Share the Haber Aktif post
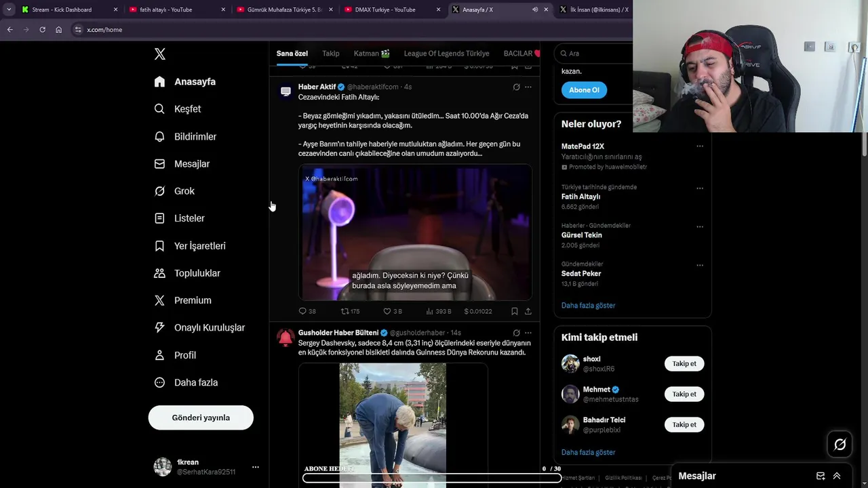This screenshot has height=488, width=868. click(x=528, y=311)
